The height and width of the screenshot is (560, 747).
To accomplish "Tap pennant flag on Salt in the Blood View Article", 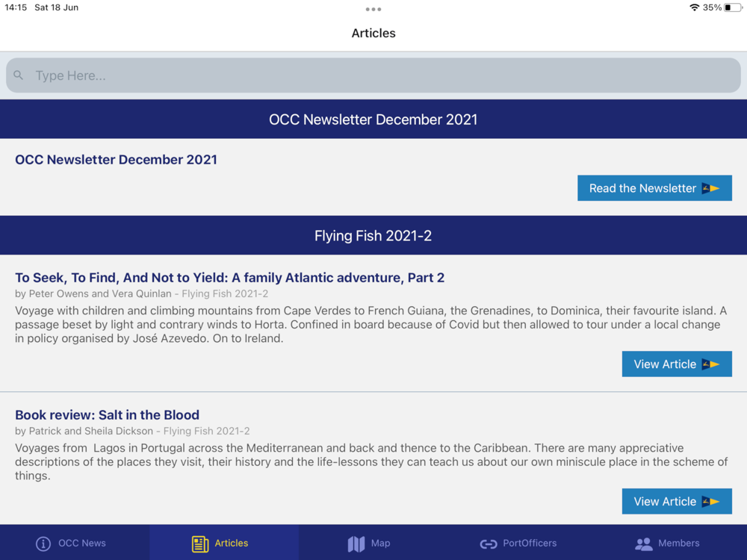I will pyautogui.click(x=710, y=502).
